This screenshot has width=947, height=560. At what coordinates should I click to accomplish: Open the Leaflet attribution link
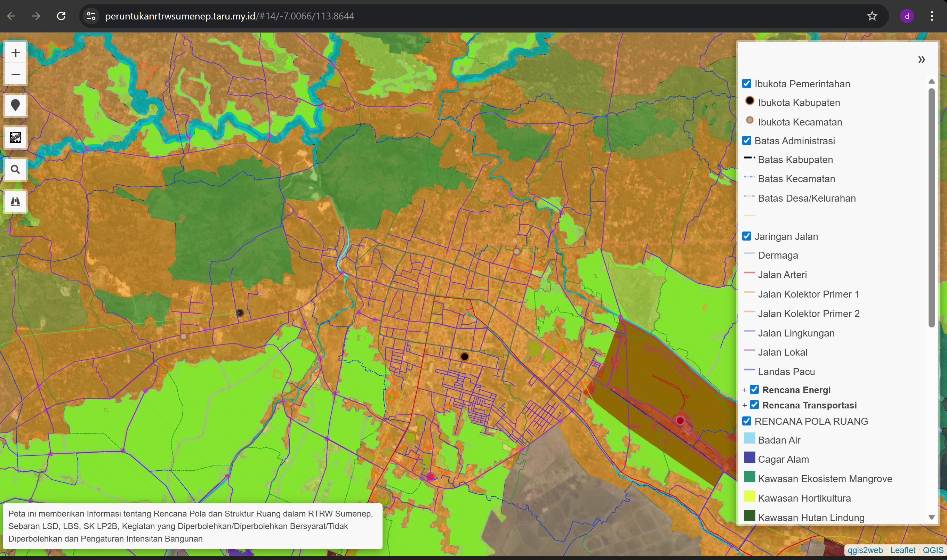pos(902,550)
